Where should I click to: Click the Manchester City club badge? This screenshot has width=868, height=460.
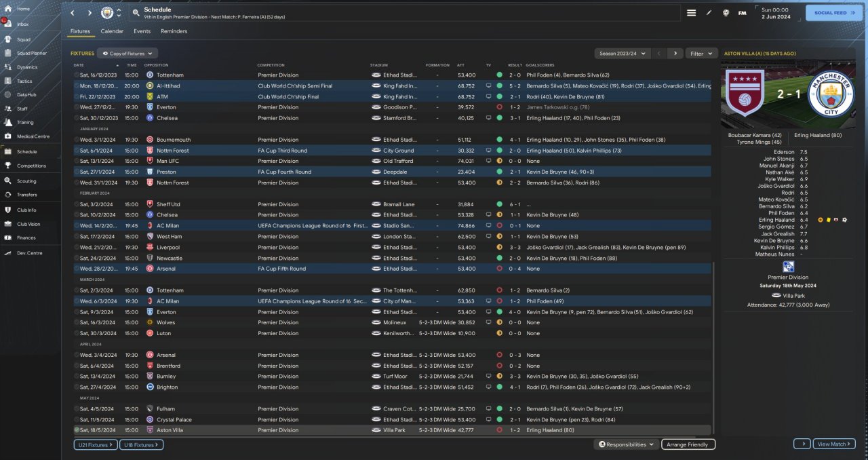pyautogui.click(x=107, y=13)
